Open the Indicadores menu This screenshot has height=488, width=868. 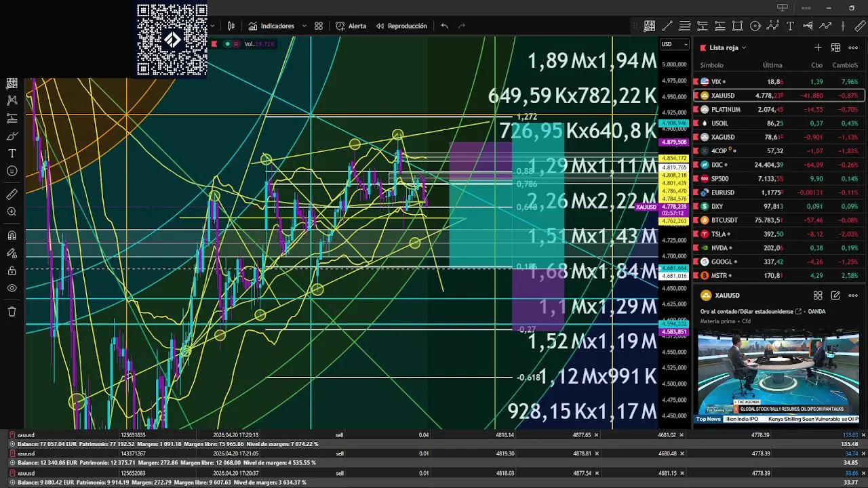[271, 26]
